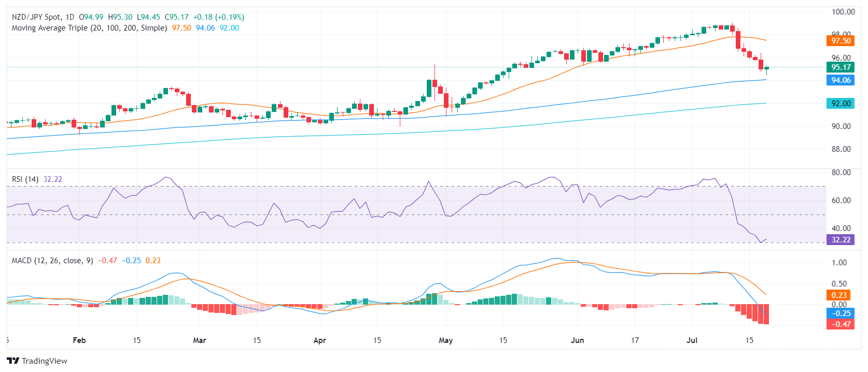Click the blue 94.06 price axis tag
The image size is (868, 372).
click(841, 80)
